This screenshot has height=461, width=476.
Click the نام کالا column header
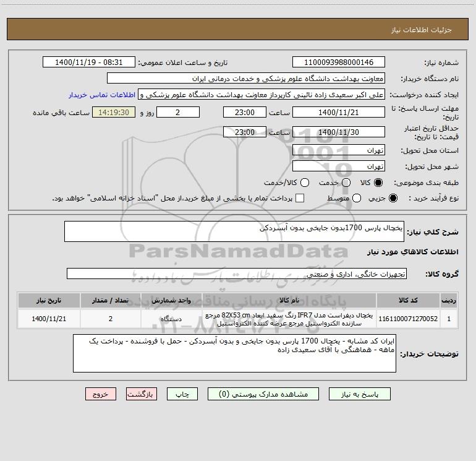coord(289,300)
